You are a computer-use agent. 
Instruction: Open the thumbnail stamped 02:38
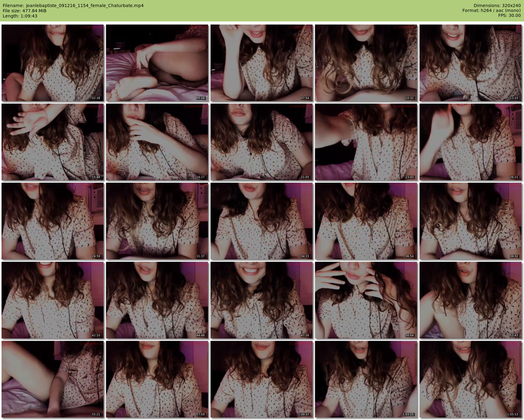pyautogui.click(x=53, y=63)
